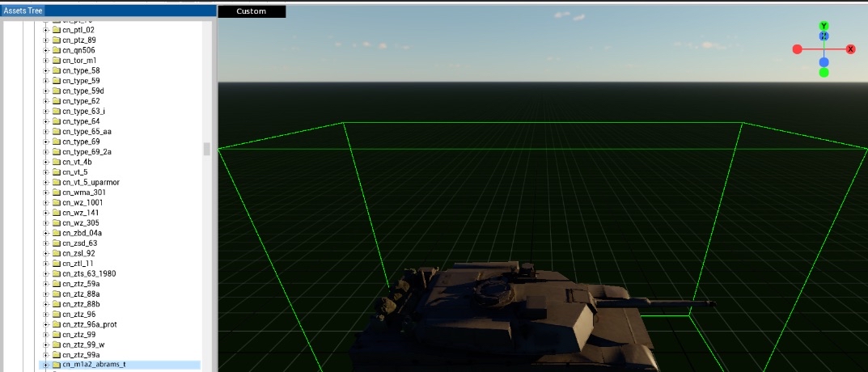Open the Custom viewport tab
868x372 pixels.
pyautogui.click(x=252, y=11)
